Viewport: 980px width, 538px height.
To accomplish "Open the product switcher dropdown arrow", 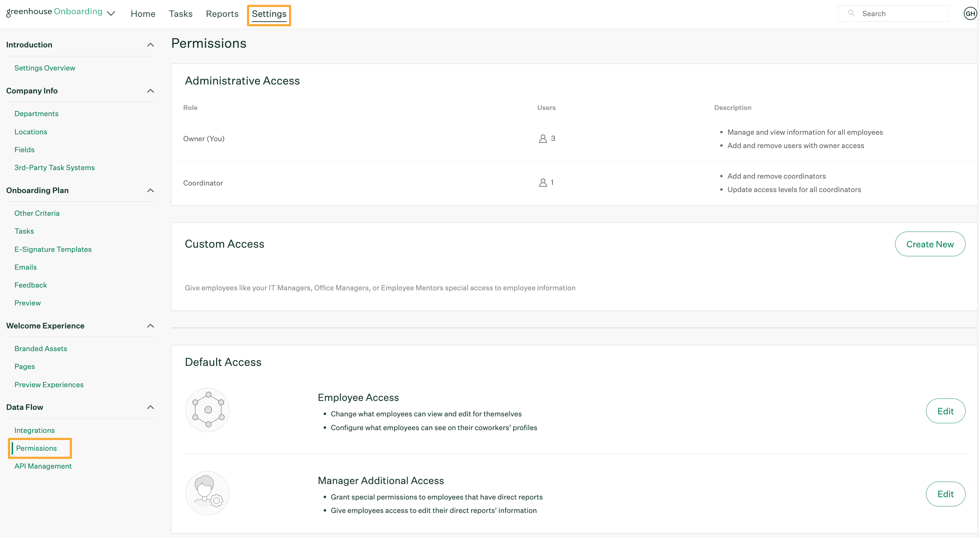I will coord(111,14).
